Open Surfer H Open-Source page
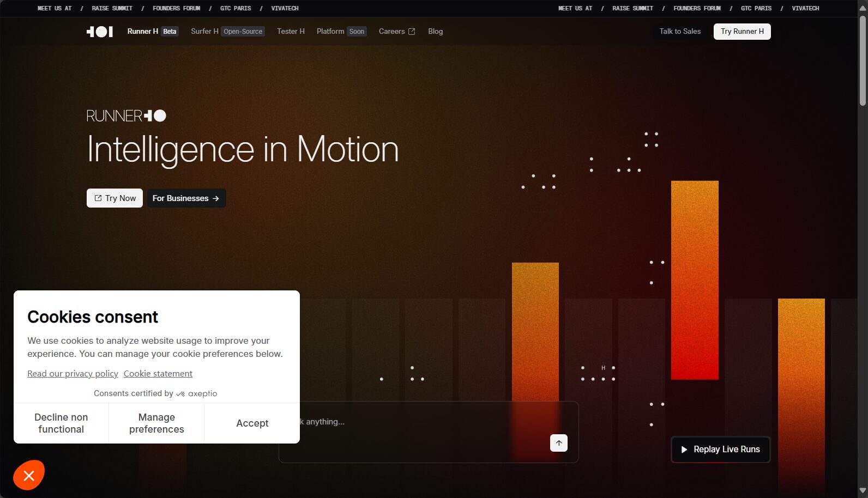The width and height of the screenshot is (868, 498). coord(228,32)
